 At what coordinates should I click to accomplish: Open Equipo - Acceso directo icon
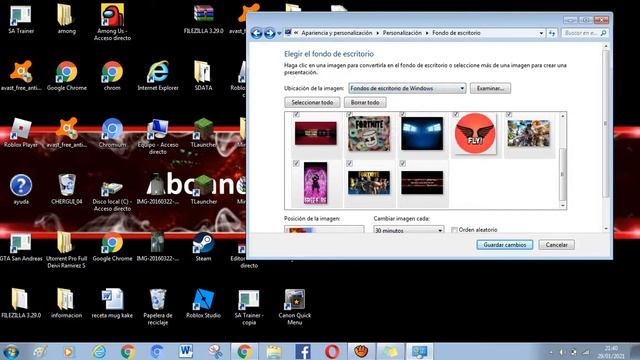[158, 136]
